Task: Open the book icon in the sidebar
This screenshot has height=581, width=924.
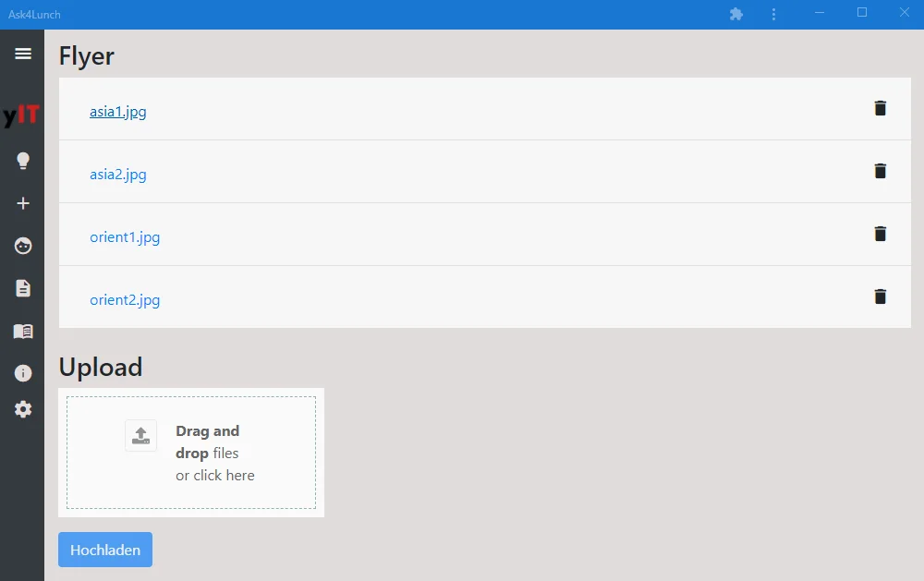Action: (x=23, y=331)
